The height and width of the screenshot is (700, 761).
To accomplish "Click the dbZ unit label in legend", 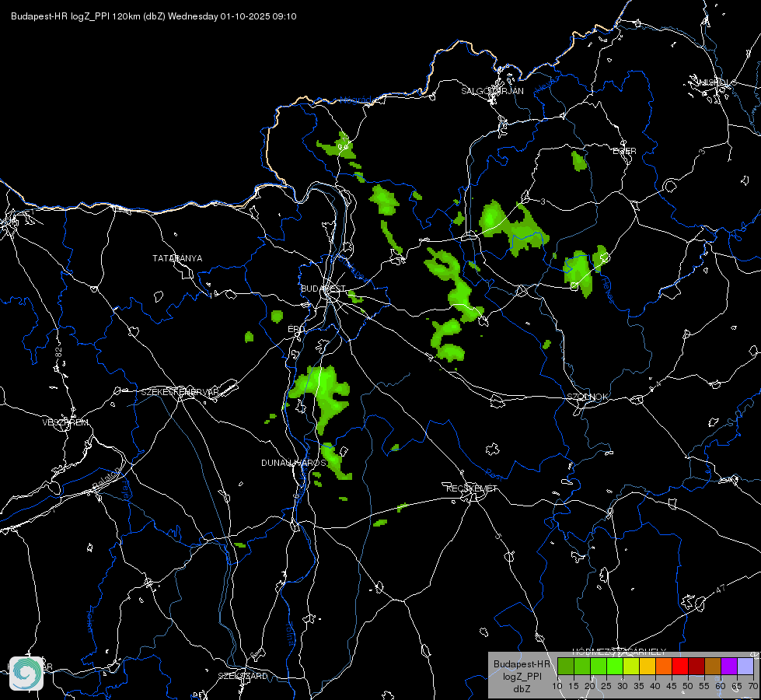I will (522, 689).
